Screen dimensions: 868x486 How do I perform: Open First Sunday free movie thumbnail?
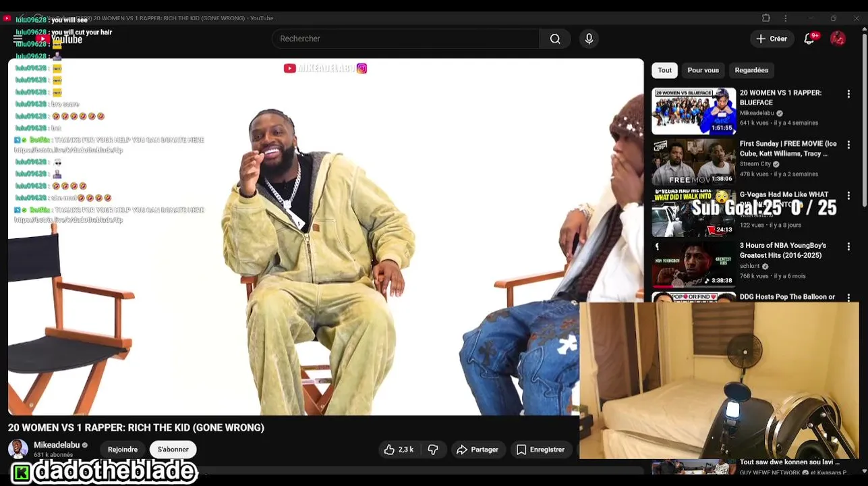pos(693,162)
